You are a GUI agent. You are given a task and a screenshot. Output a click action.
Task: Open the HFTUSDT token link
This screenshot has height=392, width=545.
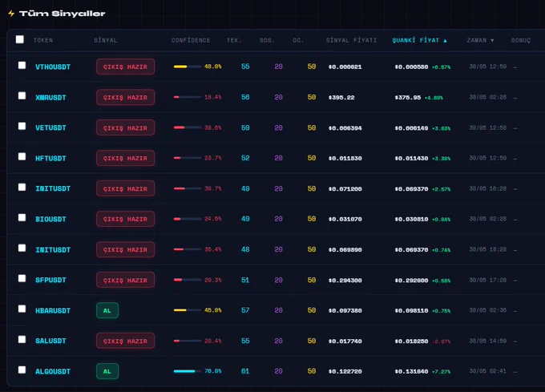tap(50, 158)
